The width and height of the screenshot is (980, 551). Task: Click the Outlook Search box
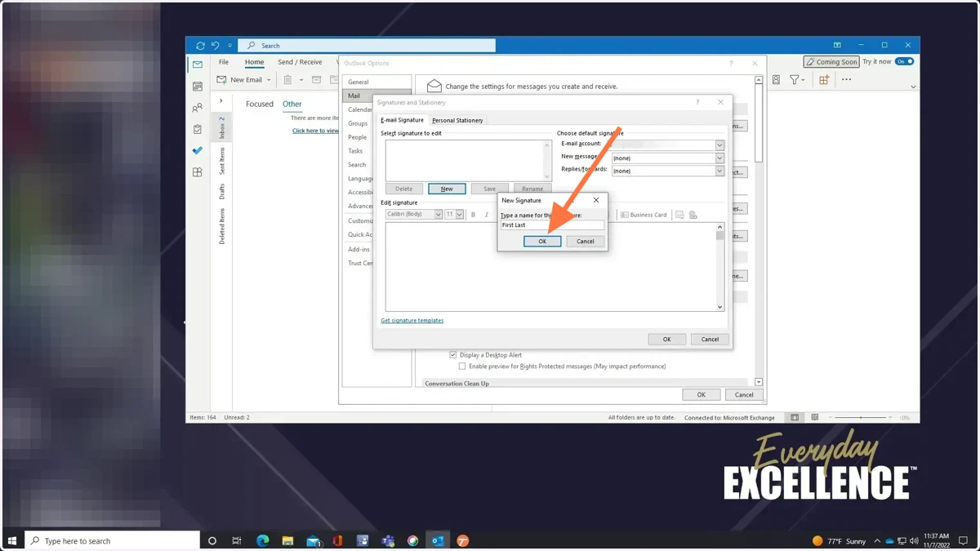pos(368,46)
